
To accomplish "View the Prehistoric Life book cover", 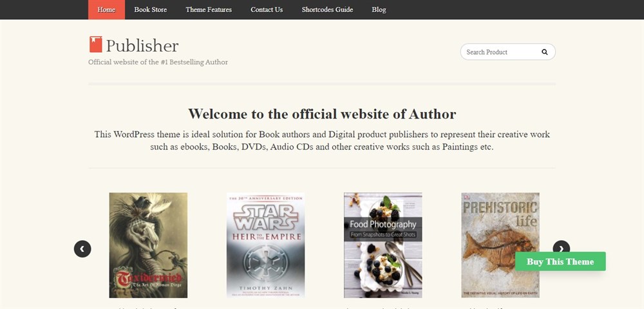I will 500,245.
